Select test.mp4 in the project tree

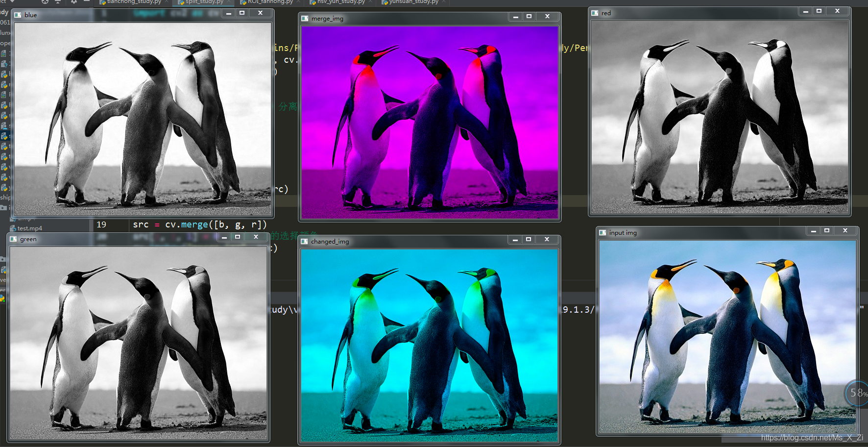pos(29,228)
